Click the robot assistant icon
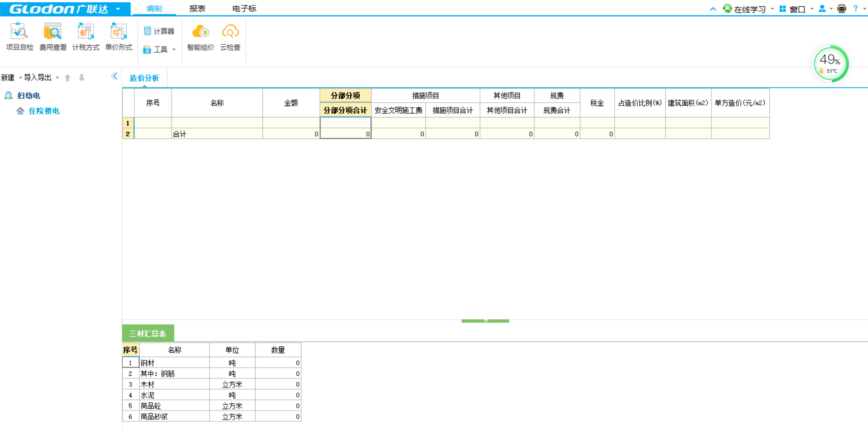The height and width of the screenshot is (430, 868). coord(842,9)
